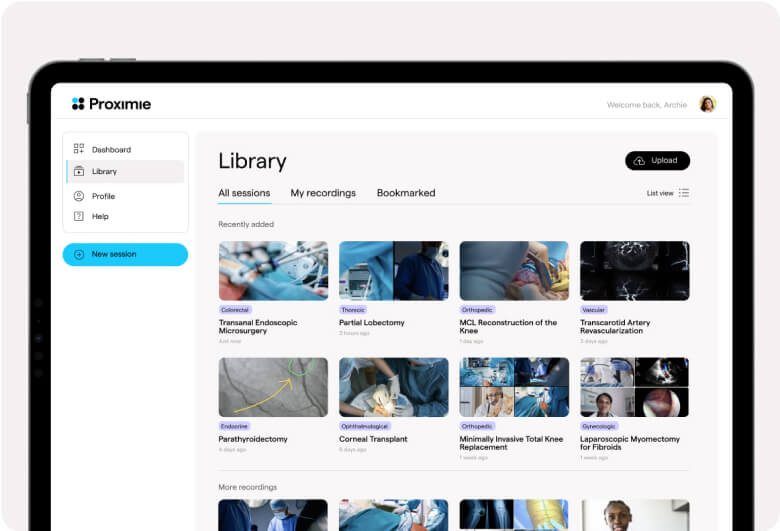
Task: Open Transanal Endoscopic Microsurgery thumbnail
Action: 273,271
